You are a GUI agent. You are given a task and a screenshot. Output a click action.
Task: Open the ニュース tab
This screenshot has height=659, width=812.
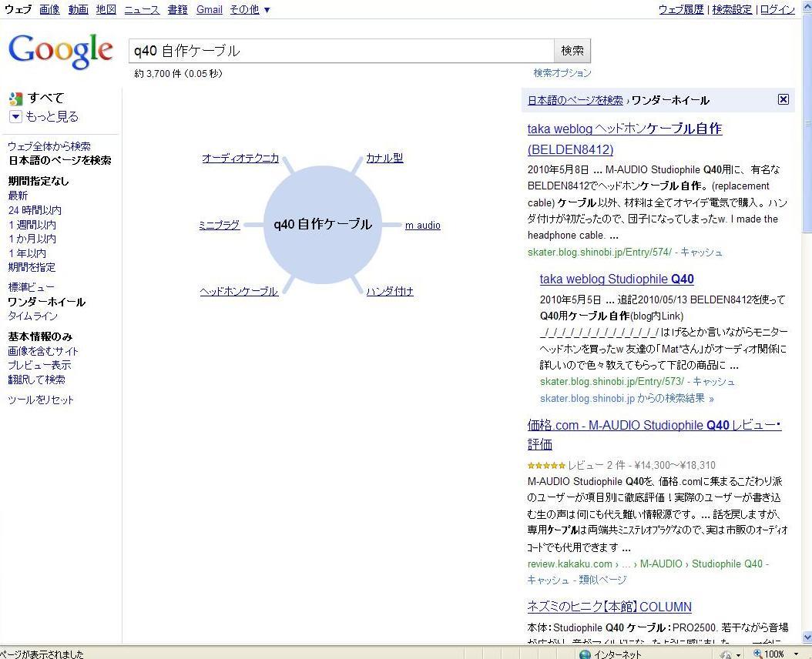point(142,9)
